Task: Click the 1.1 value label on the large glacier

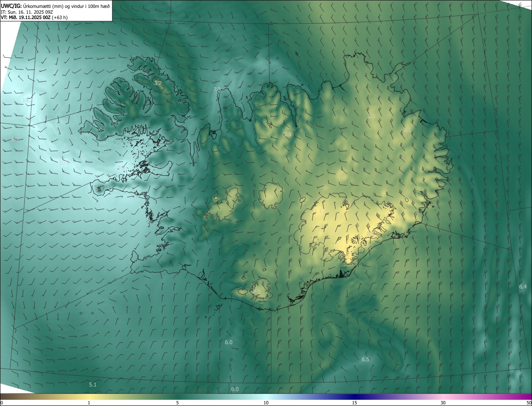Action: pyautogui.click(x=318, y=211)
